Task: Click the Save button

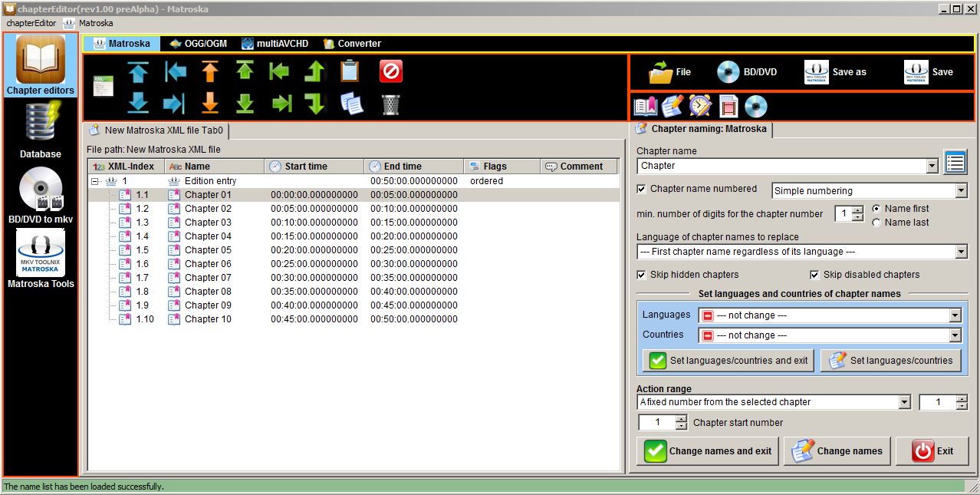Action: (929, 72)
